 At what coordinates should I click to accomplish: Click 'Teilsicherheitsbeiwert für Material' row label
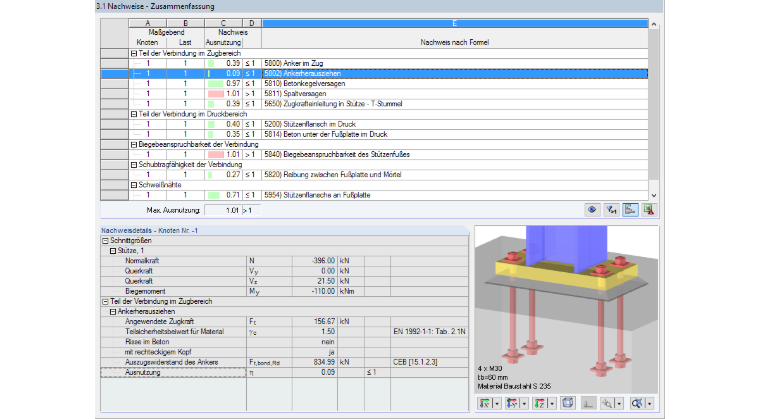(174, 332)
